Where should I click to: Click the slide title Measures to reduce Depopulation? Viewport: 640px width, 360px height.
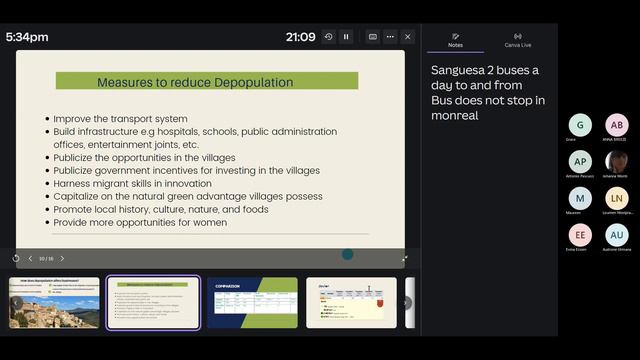click(x=195, y=82)
